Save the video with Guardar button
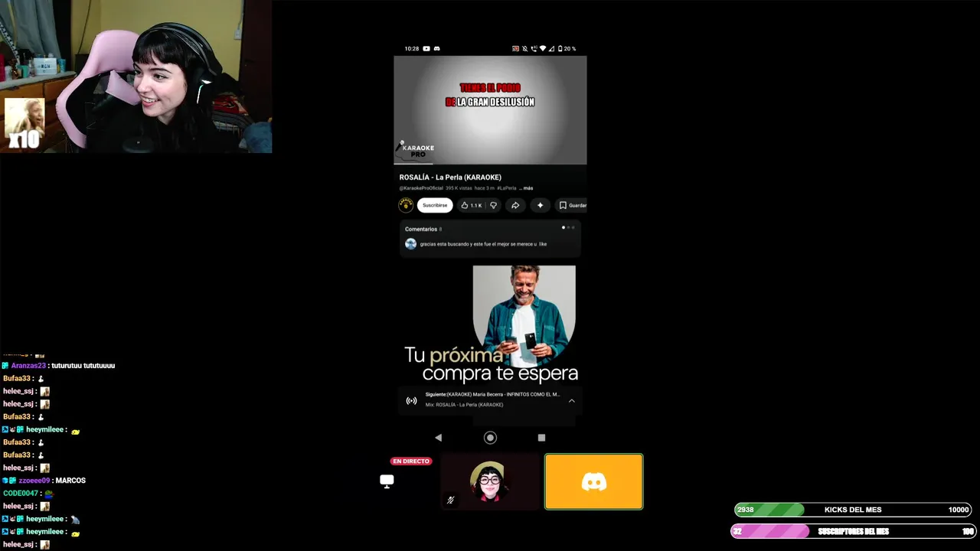980x551 pixels. [x=572, y=205]
